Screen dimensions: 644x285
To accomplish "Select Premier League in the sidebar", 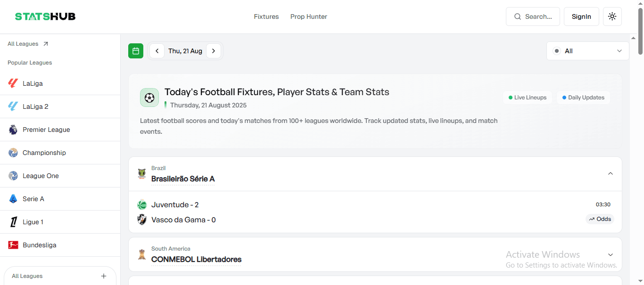I will pos(60,130).
